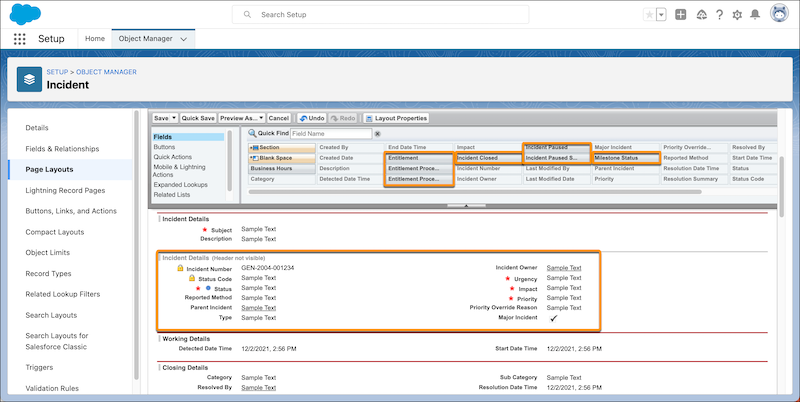This screenshot has height=402, width=800.
Task: Select Related Lists in the palette list
Action: pyautogui.click(x=171, y=195)
